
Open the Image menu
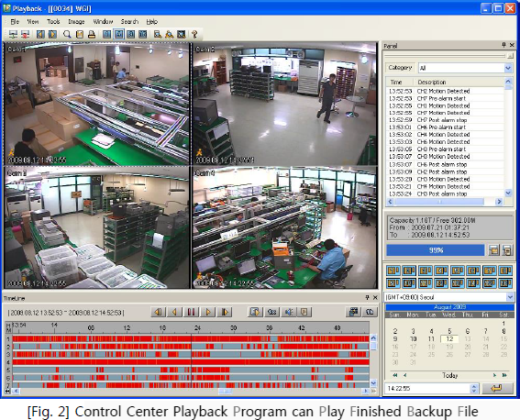pos(76,21)
